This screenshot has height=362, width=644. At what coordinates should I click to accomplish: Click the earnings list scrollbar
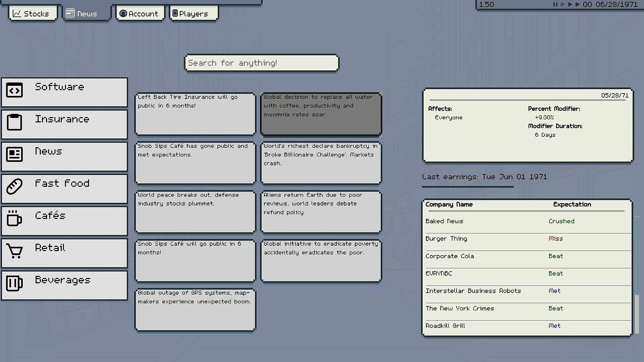click(x=636, y=313)
